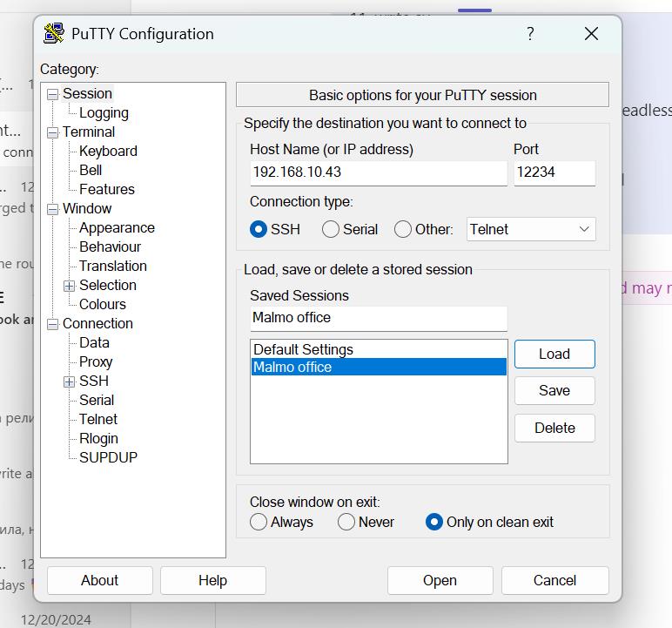The height and width of the screenshot is (628, 672).
Task: Open the Proxy category
Action: tap(96, 362)
